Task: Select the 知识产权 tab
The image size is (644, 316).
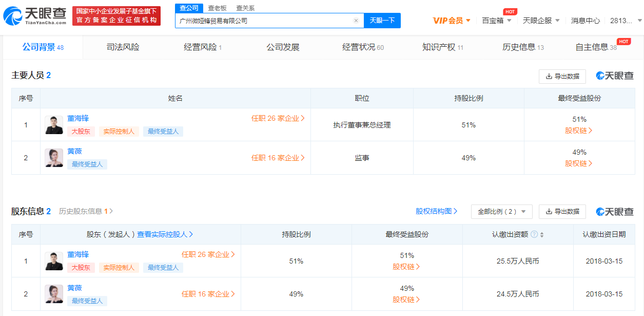Action: click(x=443, y=47)
